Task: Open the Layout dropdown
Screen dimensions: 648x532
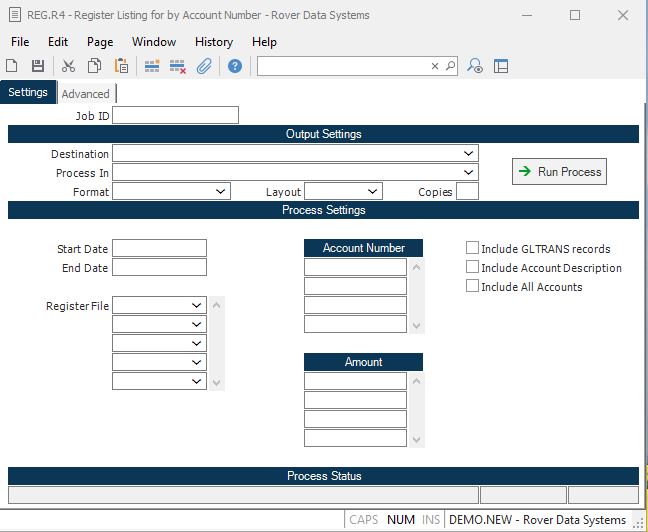Action: [372, 191]
